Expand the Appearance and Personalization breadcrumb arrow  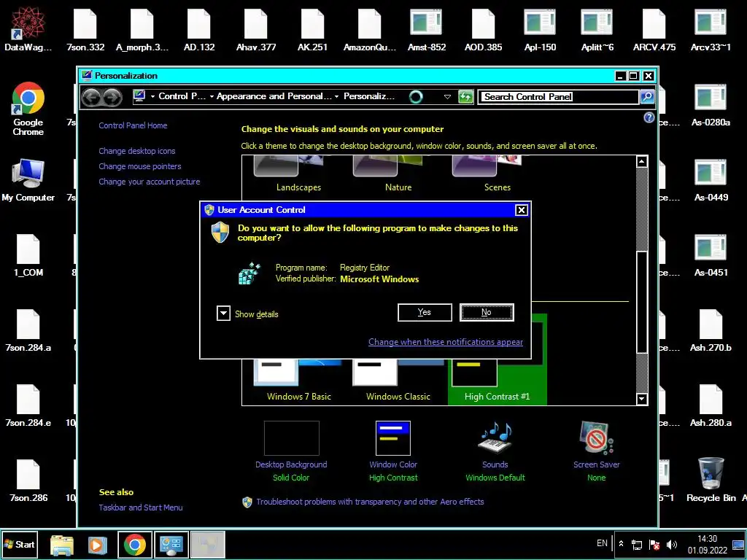click(x=336, y=97)
